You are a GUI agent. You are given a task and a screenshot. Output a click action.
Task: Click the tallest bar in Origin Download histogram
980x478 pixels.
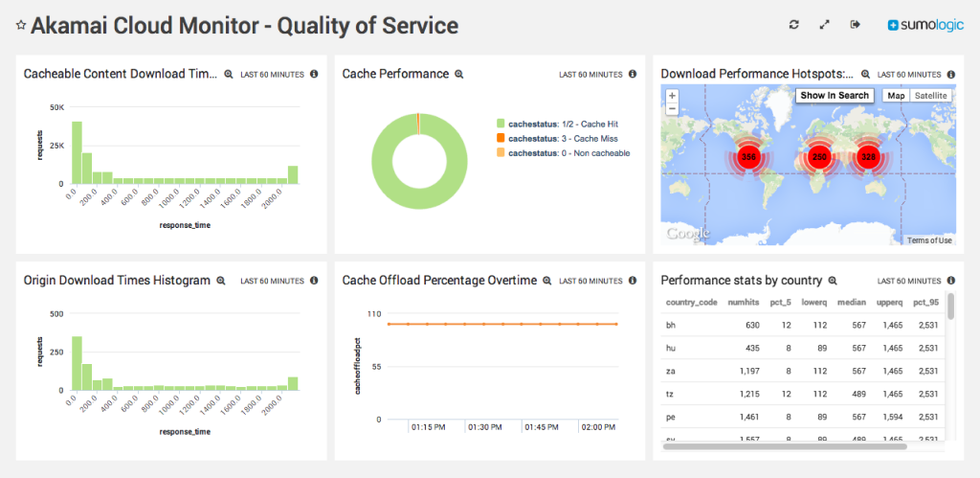(77, 363)
